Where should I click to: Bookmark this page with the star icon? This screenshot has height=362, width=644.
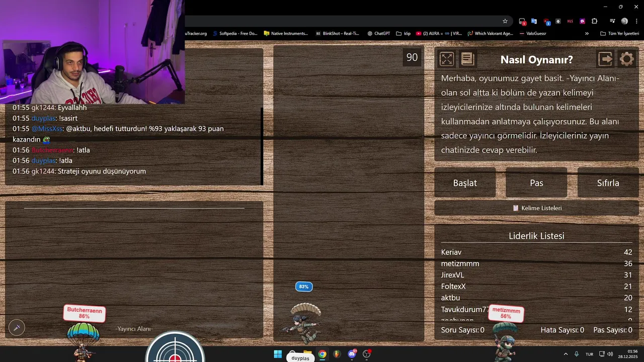pos(505,21)
